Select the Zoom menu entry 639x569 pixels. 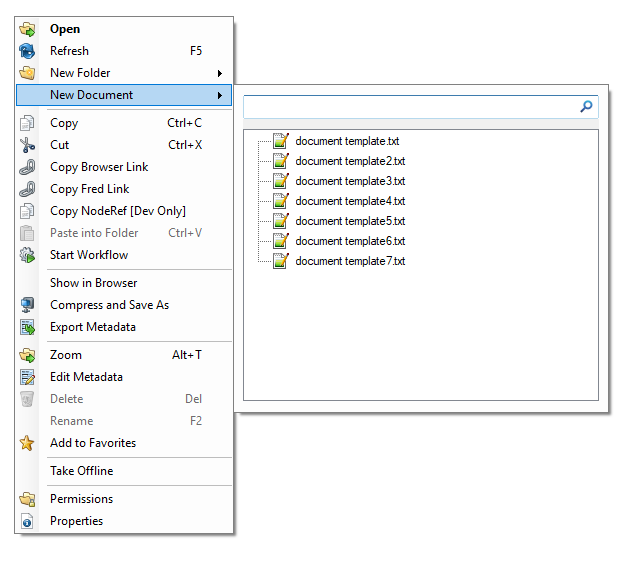pos(124,355)
